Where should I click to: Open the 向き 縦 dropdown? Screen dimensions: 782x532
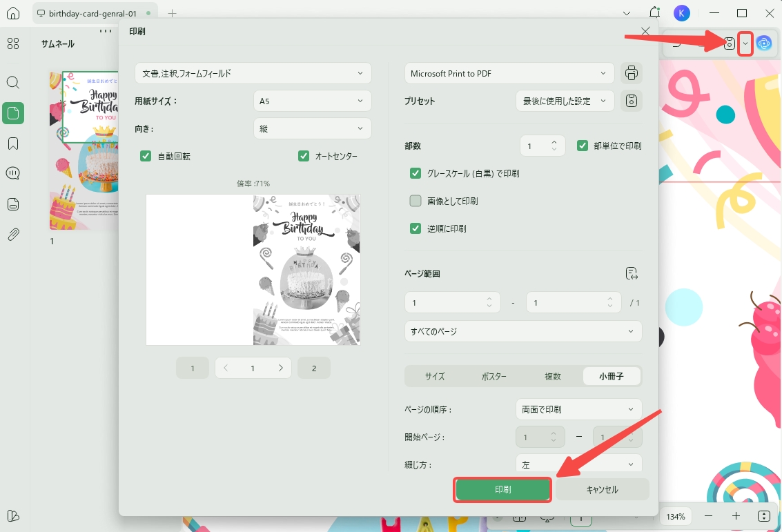click(x=312, y=128)
